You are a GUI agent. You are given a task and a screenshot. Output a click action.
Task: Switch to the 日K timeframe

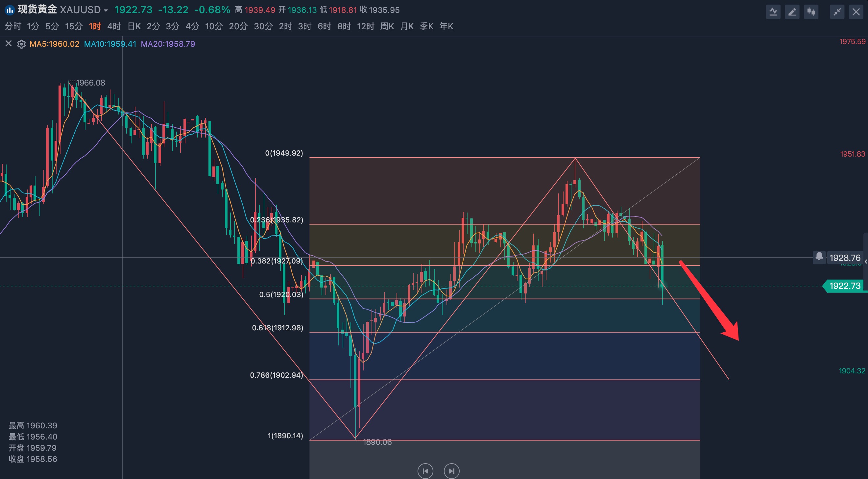pyautogui.click(x=134, y=26)
